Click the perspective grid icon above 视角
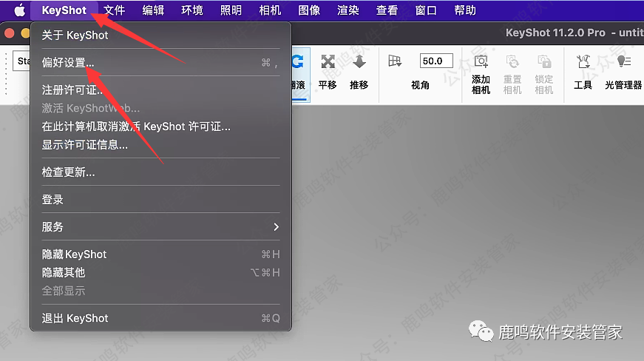This screenshot has width=644, height=361. click(395, 61)
